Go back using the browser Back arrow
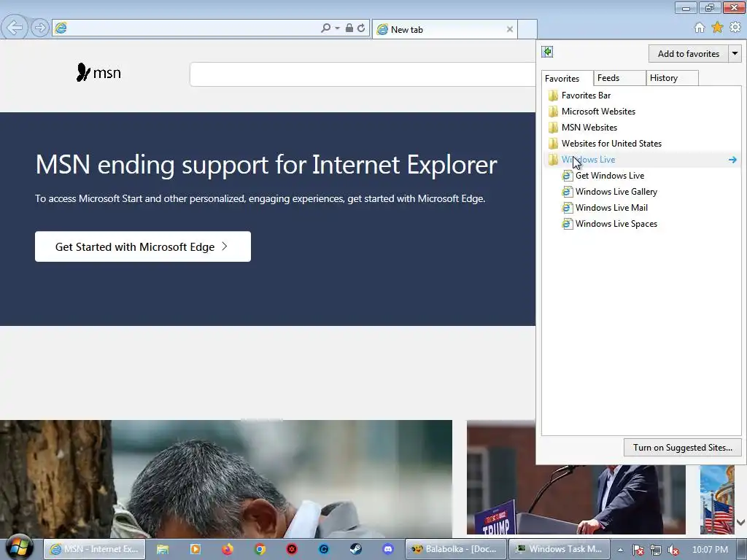The image size is (747, 560). pos(15,28)
